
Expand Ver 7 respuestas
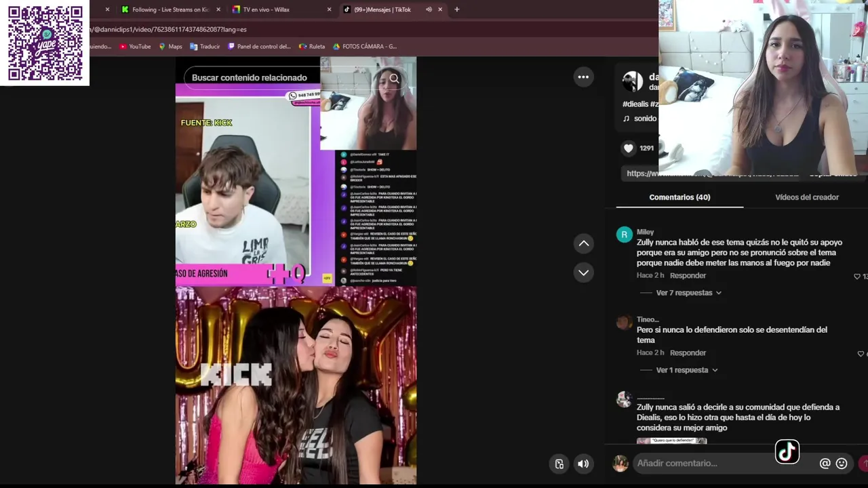click(688, 293)
